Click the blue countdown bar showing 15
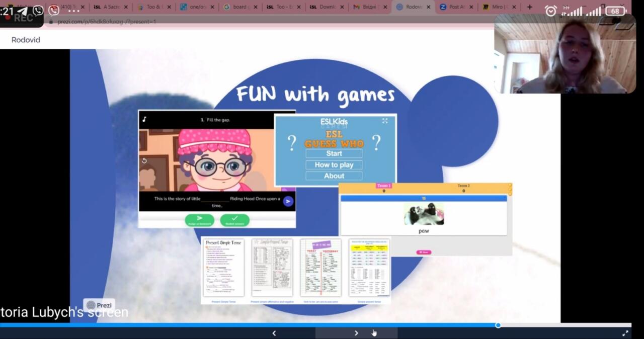 tap(424, 199)
